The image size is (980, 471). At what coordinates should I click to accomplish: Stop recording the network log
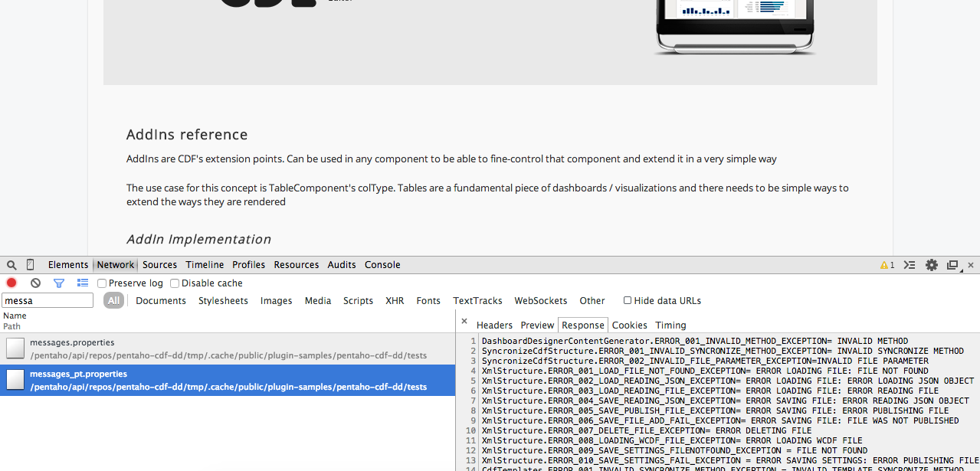pos(11,283)
